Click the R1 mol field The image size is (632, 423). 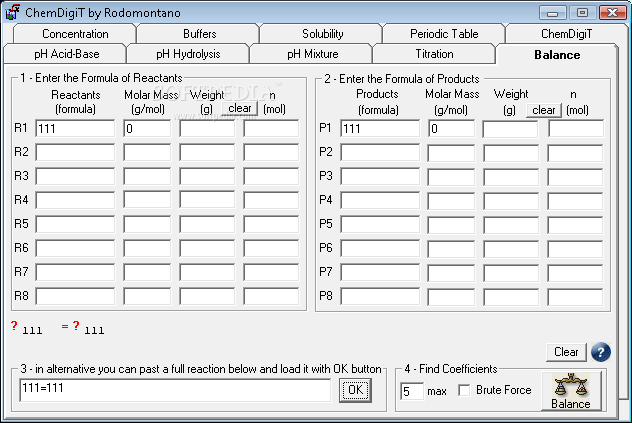click(x=271, y=129)
